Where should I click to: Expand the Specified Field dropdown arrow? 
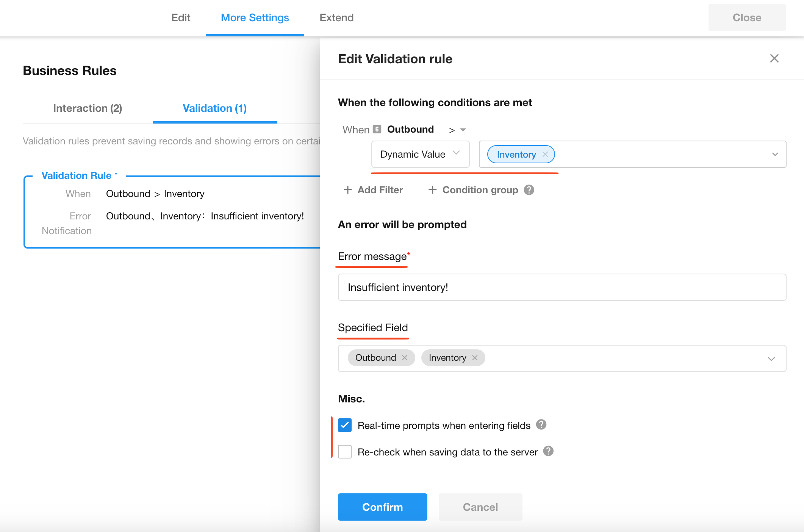pos(771,358)
